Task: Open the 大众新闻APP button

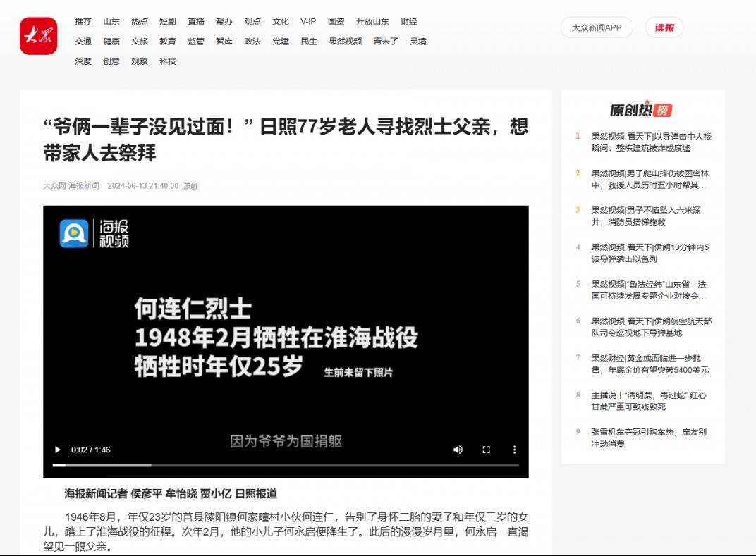Action: pos(597,27)
